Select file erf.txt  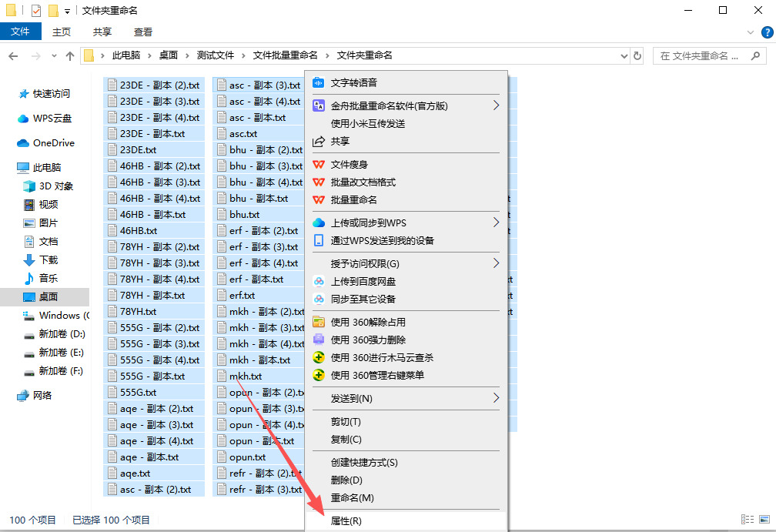point(260,296)
